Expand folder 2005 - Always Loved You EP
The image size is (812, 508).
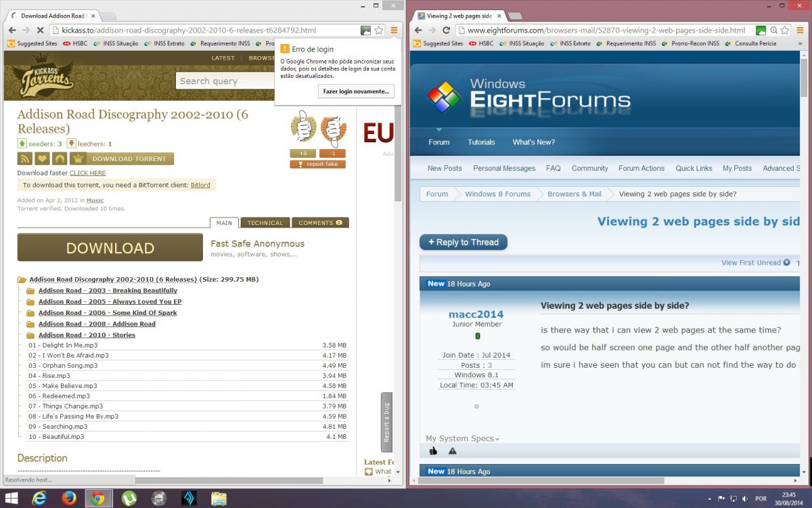30,301
